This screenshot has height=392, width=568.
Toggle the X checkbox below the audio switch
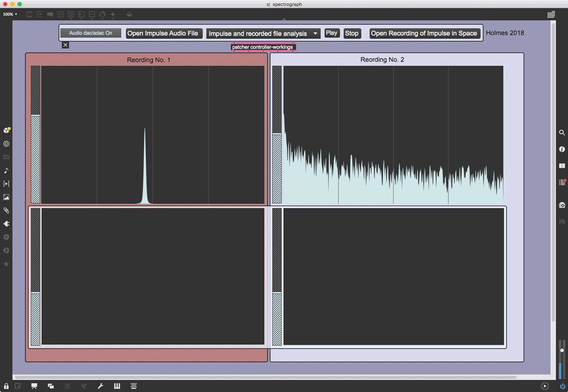point(65,45)
